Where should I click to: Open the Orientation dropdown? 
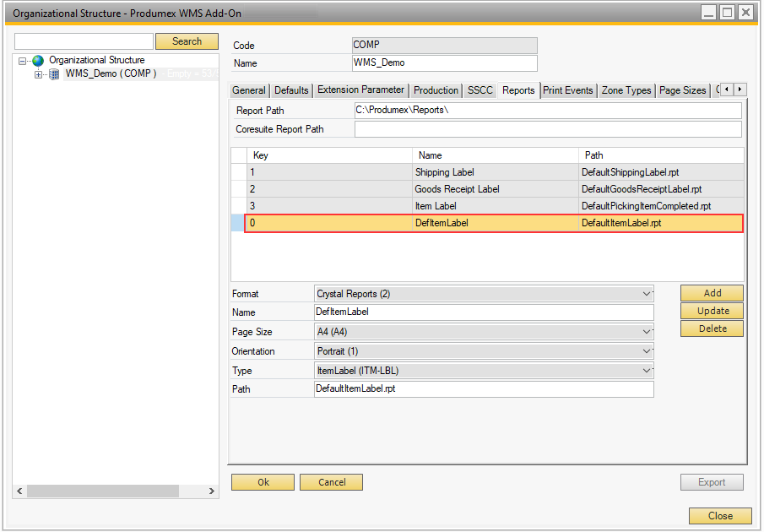[x=647, y=351]
